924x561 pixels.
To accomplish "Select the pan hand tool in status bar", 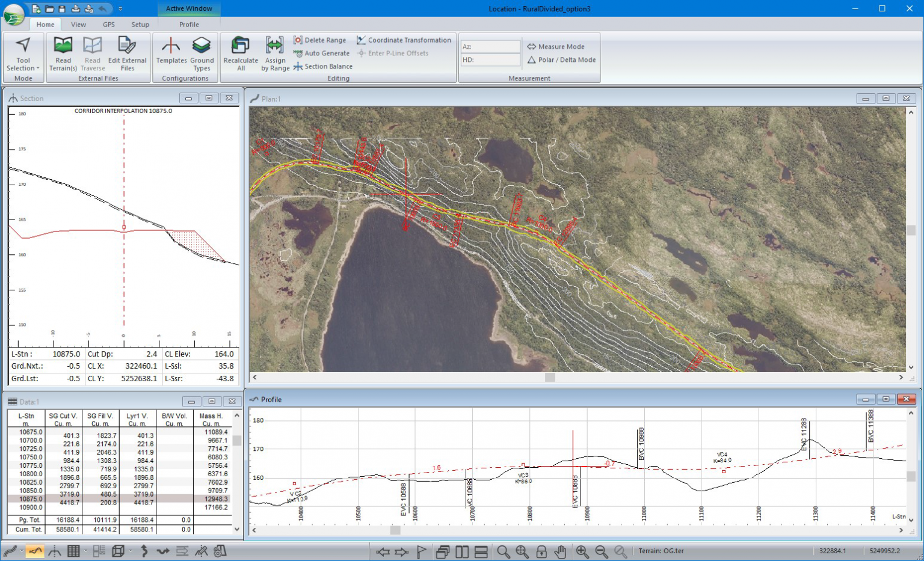I will 560,551.
